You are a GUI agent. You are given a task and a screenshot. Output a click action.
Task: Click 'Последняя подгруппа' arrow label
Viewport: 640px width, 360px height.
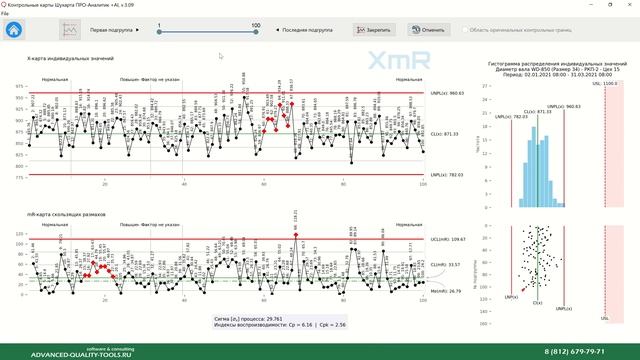point(304,30)
